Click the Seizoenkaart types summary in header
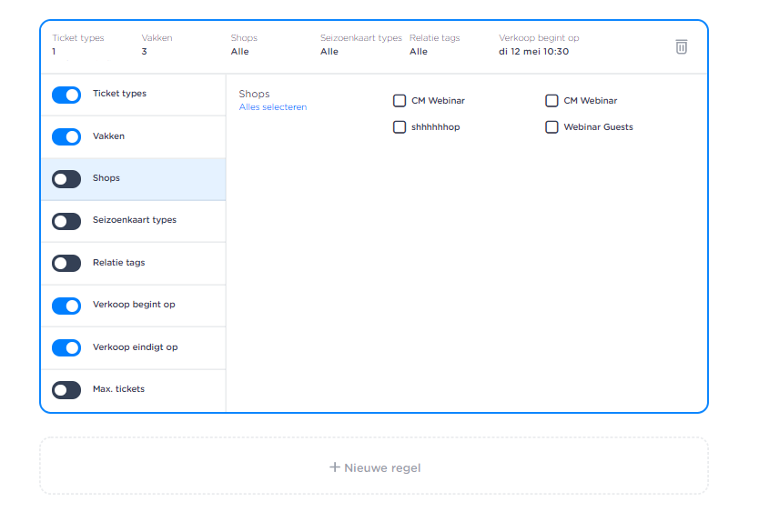The height and width of the screenshot is (532, 759). click(329, 52)
